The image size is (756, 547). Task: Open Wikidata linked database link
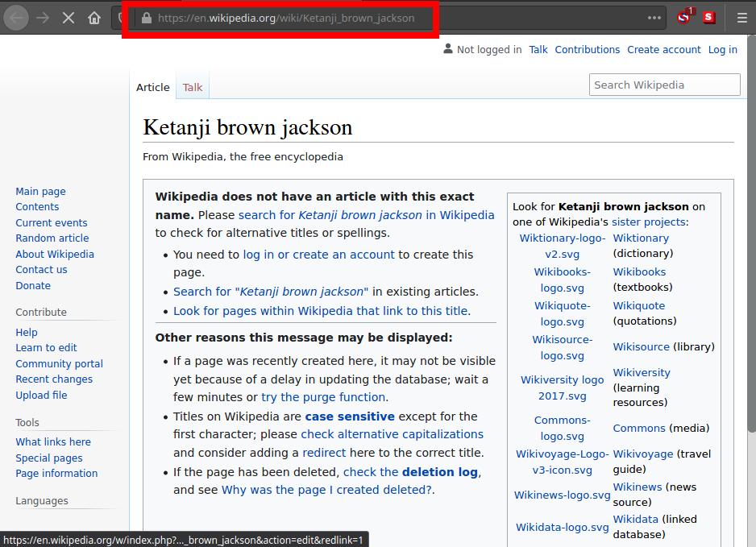635,519
